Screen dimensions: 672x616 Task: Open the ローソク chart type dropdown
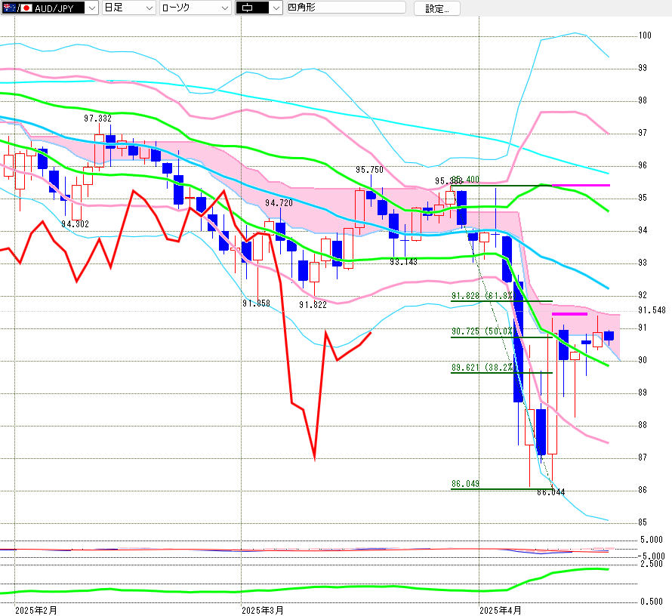(196, 8)
